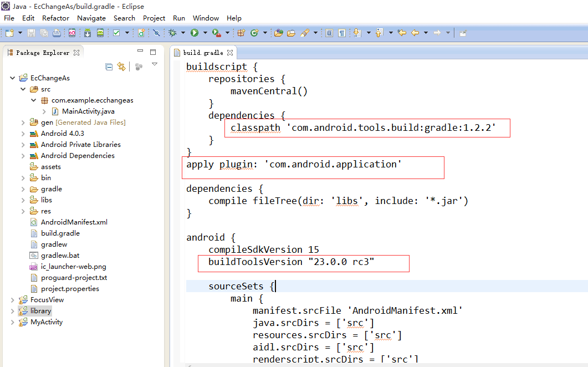Collapse the com.example.ecchangeas package
Viewport: 588px width, 367px height.
pyautogui.click(x=34, y=100)
